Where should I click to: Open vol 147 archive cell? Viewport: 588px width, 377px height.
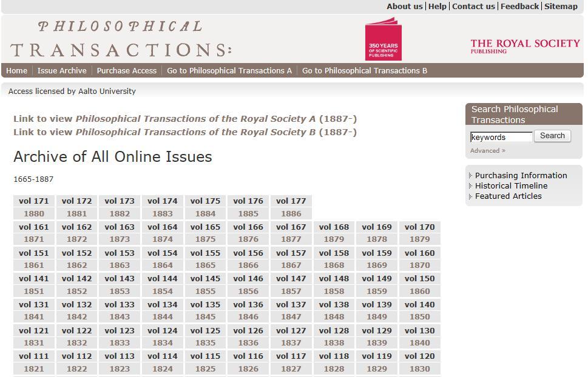pyautogui.click(x=291, y=279)
